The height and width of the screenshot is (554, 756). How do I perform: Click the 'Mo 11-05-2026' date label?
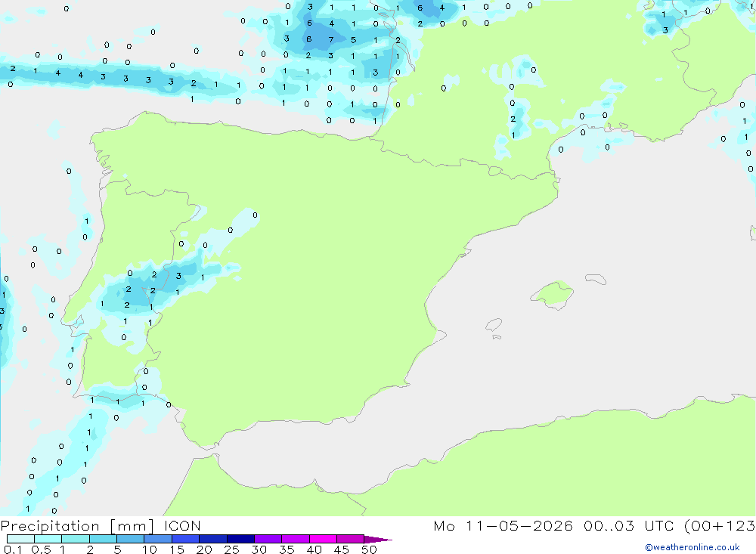[503, 526]
